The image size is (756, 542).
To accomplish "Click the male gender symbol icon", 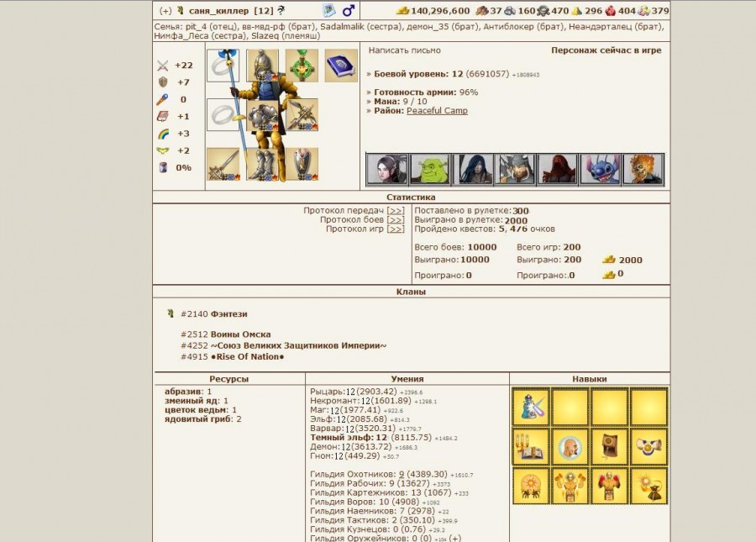I will coord(348,10).
